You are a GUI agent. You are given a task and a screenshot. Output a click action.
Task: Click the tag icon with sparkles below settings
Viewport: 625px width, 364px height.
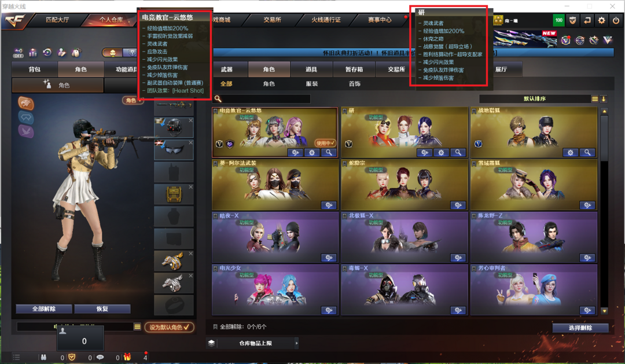594,40
